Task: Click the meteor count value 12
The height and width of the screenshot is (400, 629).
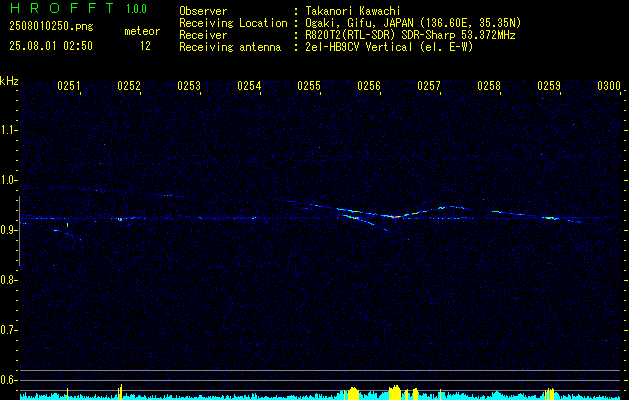Action: tap(145, 46)
